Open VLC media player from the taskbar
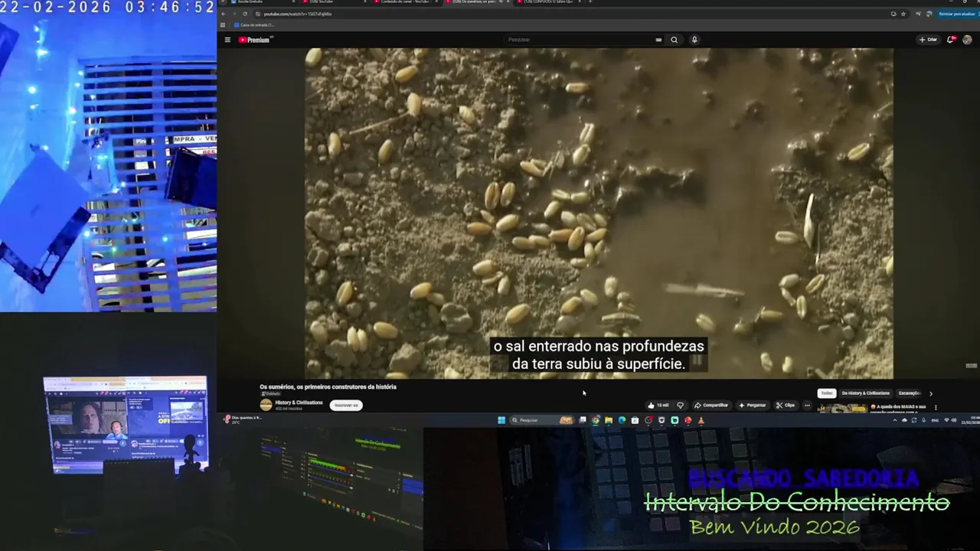The height and width of the screenshot is (551, 980). click(701, 420)
